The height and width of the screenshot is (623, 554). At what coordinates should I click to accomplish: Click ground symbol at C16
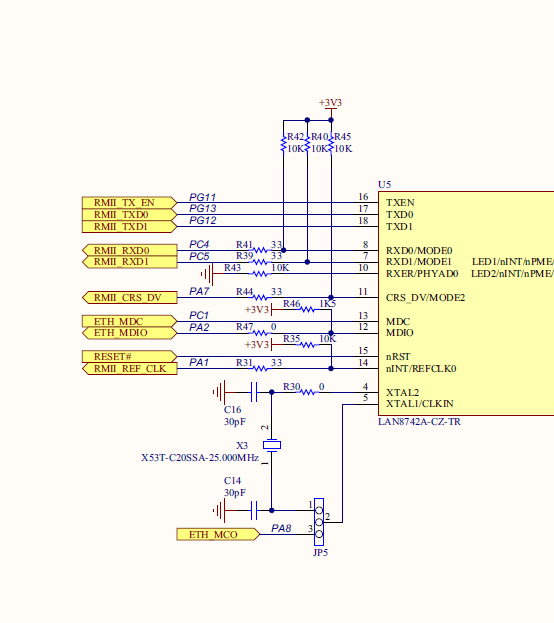(x=219, y=392)
